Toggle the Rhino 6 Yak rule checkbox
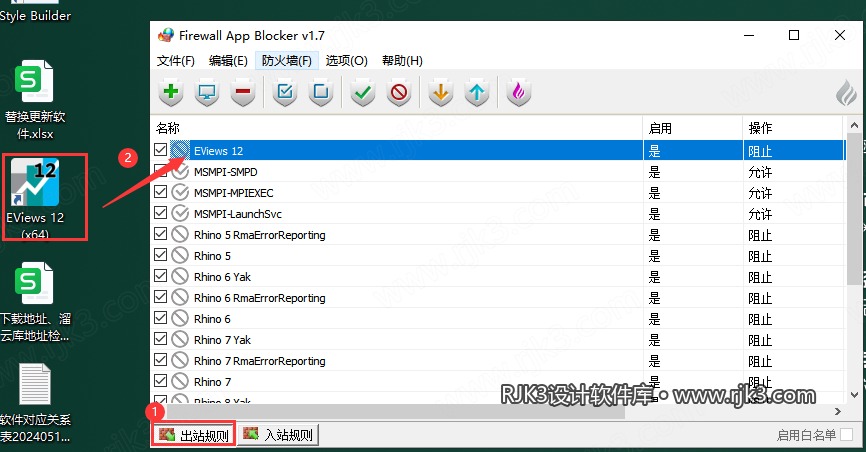The image size is (866, 452). (x=161, y=276)
